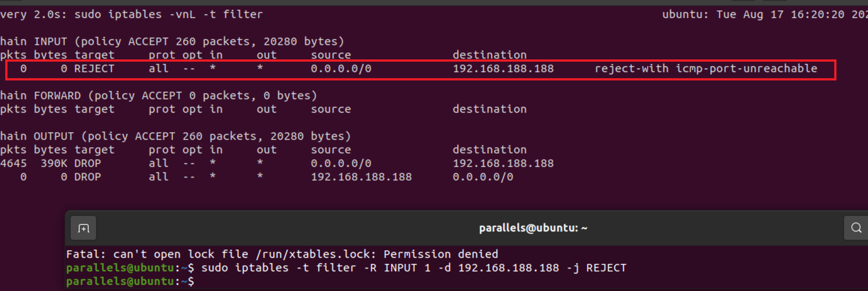Viewport: 868px width, 291px height.
Task: Click the REJECT target in the INPUT chain
Action: [x=94, y=68]
